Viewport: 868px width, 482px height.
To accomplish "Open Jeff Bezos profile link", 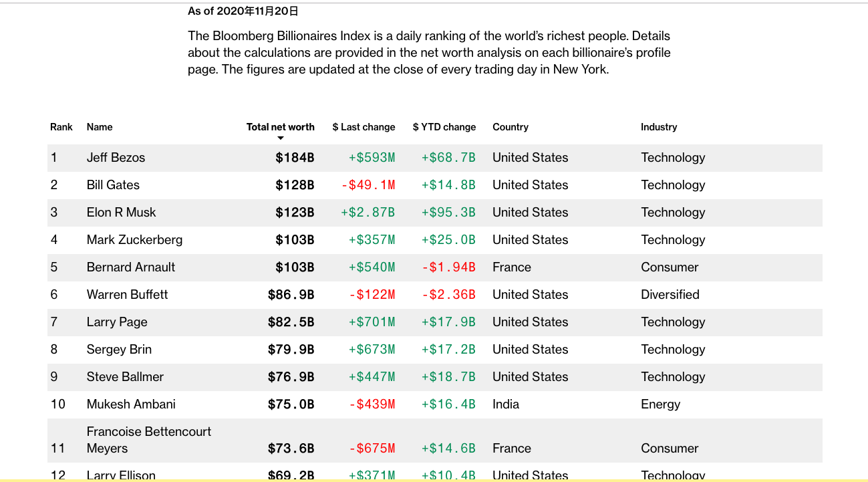I will 116,158.
